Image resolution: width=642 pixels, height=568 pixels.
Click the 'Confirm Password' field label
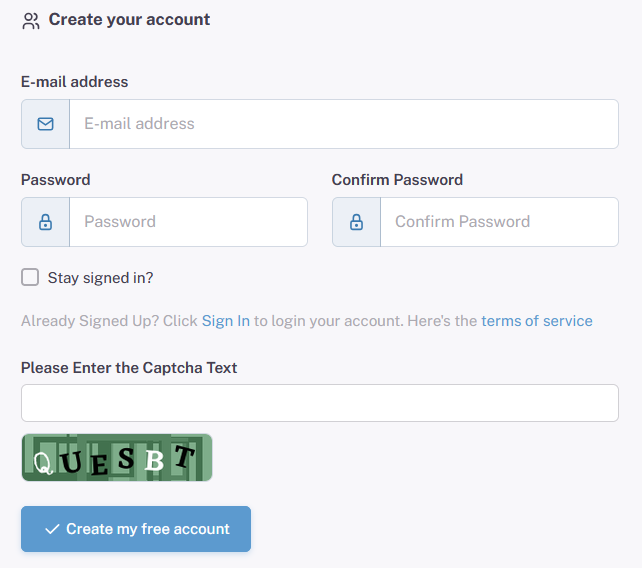pos(397,180)
